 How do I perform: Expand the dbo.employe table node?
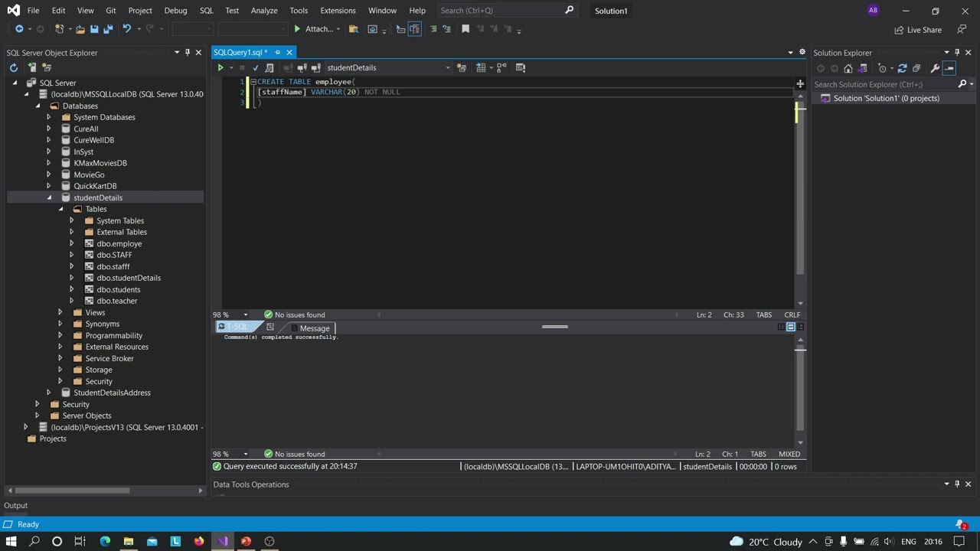[x=72, y=243]
